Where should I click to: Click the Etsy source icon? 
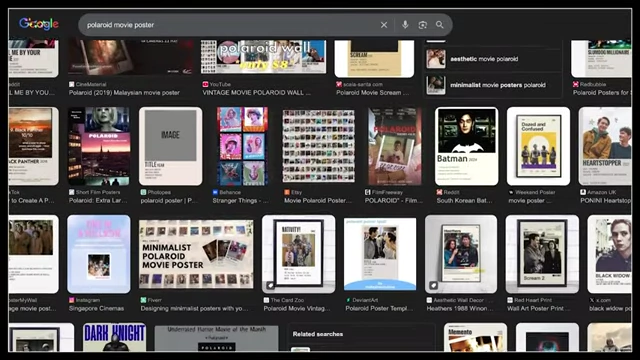(287, 192)
